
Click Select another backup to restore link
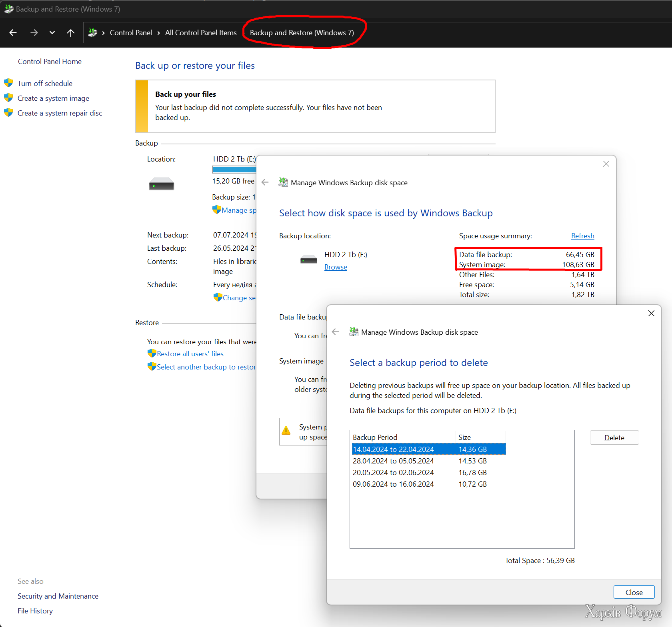(206, 367)
